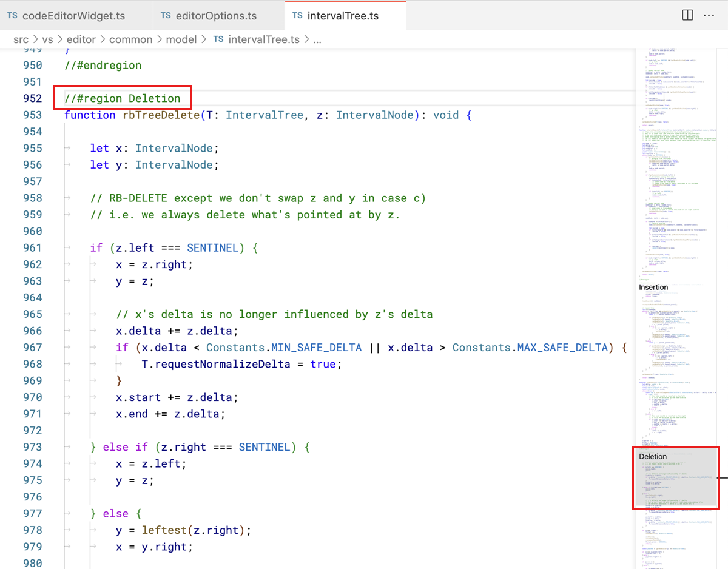Viewport: 728px width, 569px height.
Task: Click the TS file icon in the breadcrumb bar
Action: tap(218, 39)
